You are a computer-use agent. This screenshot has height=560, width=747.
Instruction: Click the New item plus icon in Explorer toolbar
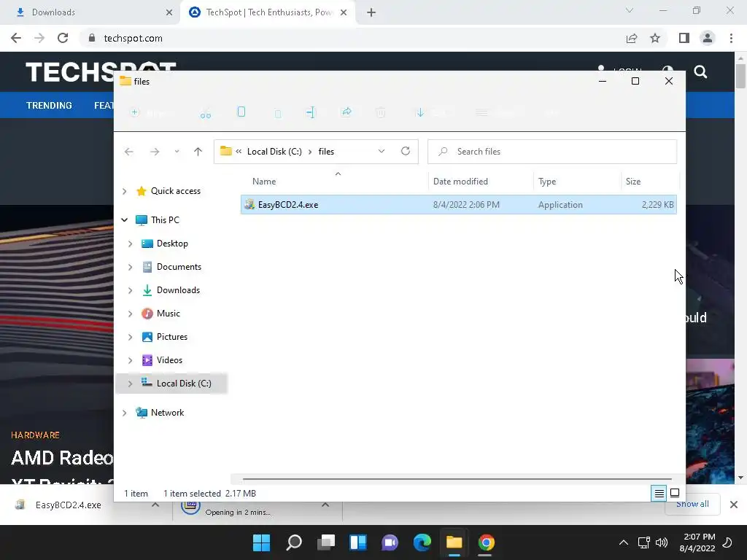click(135, 112)
